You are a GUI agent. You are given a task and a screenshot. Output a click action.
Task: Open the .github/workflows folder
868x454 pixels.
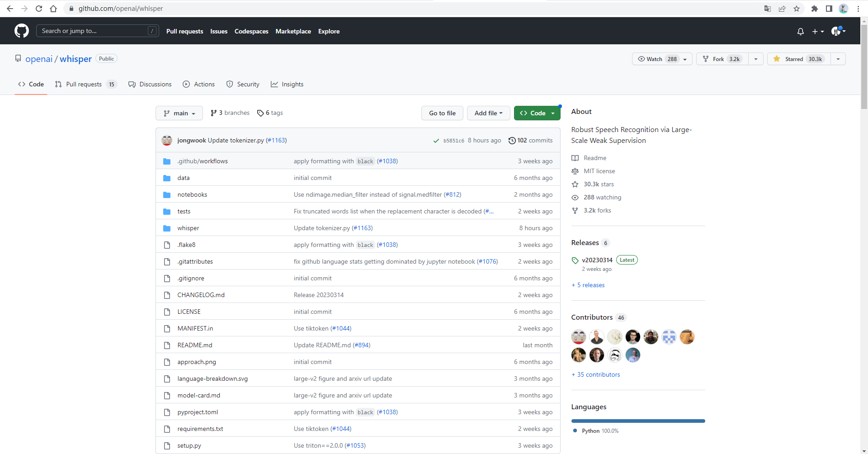click(x=203, y=161)
